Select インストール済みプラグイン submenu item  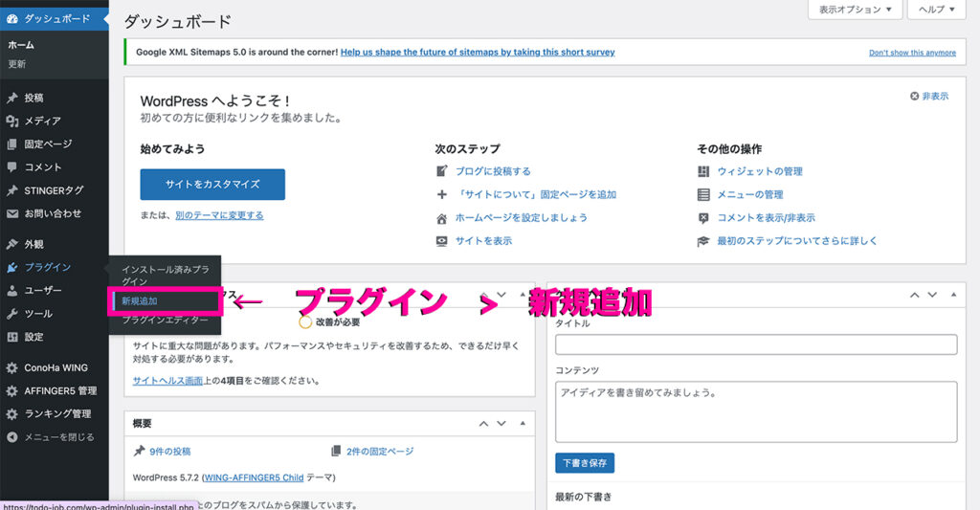tap(165, 276)
